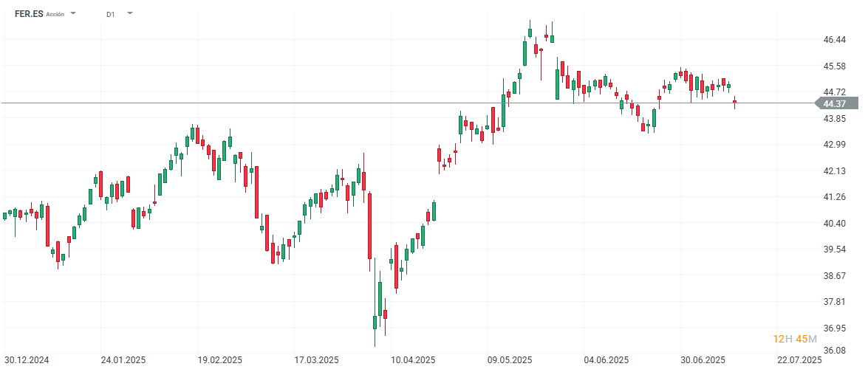Image resolution: width=868 pixels, height=372 pixels.
Task: Select the 22.07.2025 date label
Action: click(799, 360)
